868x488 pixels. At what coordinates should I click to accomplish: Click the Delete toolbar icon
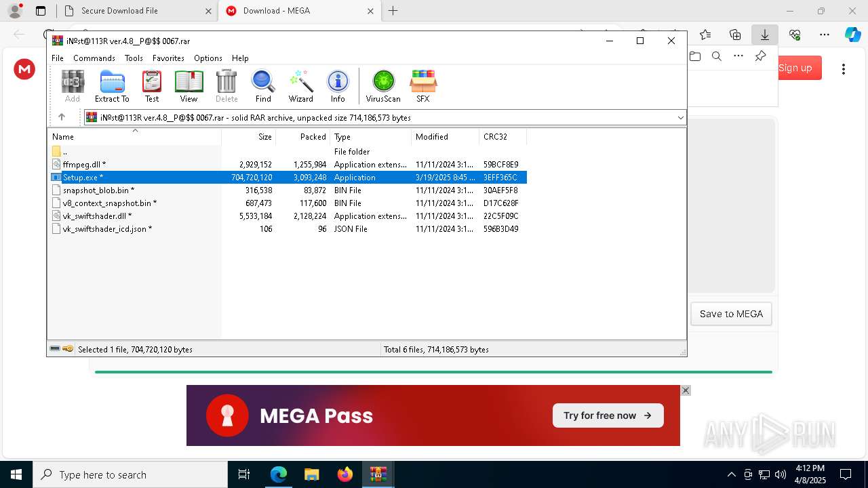(x=226, y=86)
